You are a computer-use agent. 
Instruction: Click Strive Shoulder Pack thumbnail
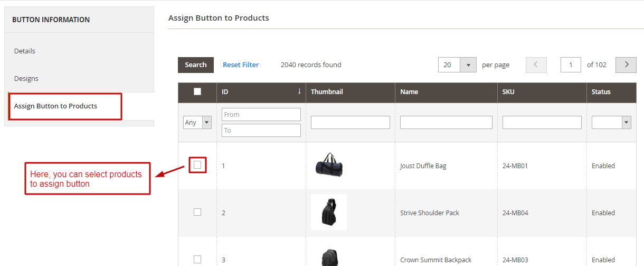click(x=329, y=212)
